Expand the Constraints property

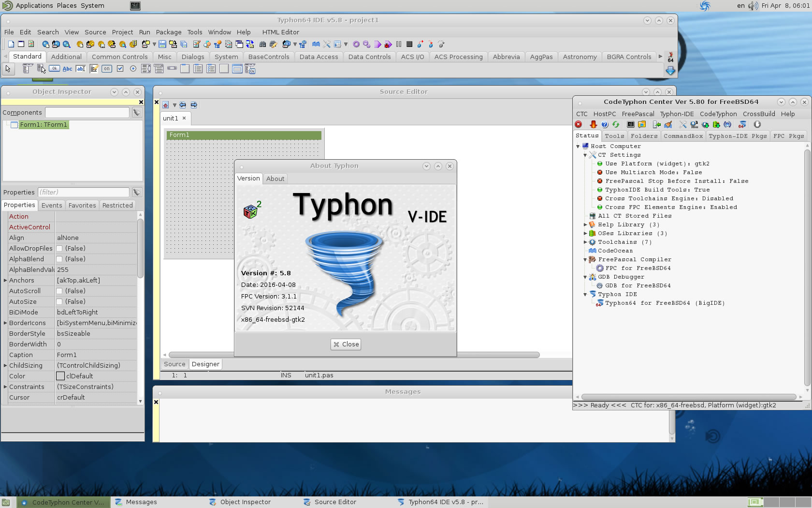(5, 387)
